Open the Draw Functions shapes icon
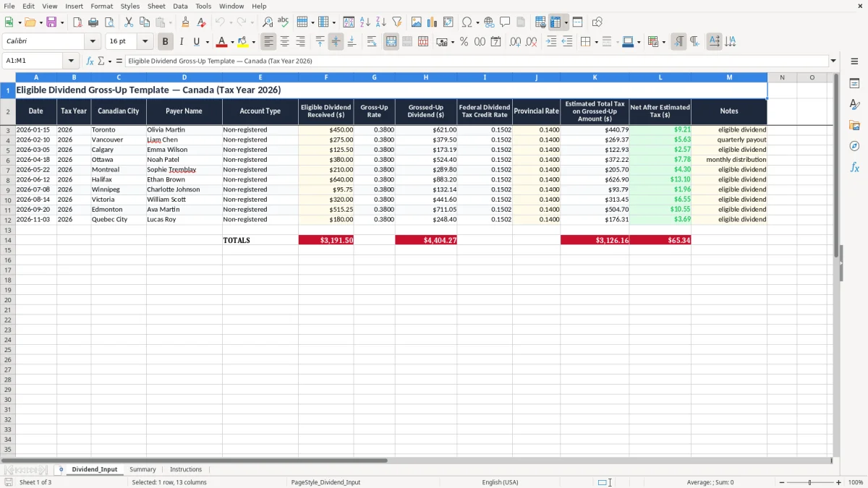The height and width of the screenshot is (488, 868). (597, 22)
